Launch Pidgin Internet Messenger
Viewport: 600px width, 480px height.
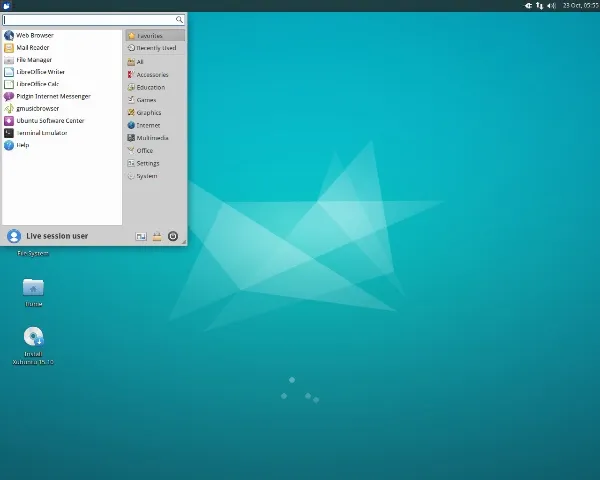(52, 96)
